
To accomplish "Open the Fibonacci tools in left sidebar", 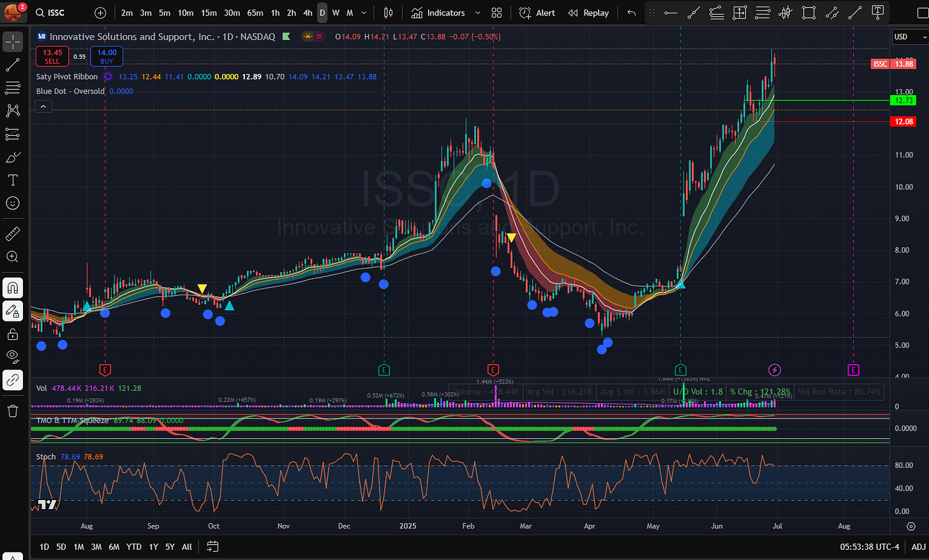I will (12, 87).
